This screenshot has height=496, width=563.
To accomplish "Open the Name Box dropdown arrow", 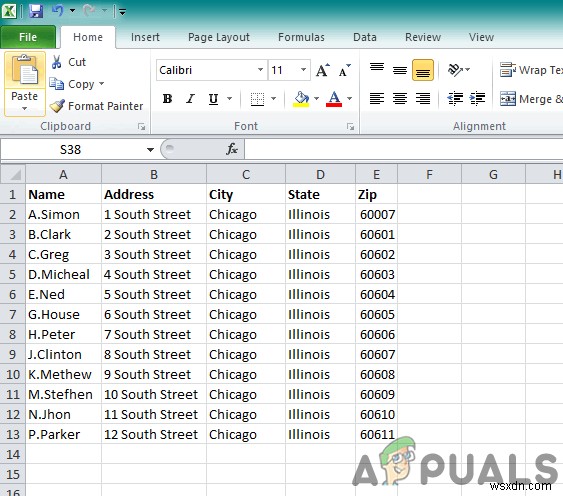I will (x=150, y=149).
